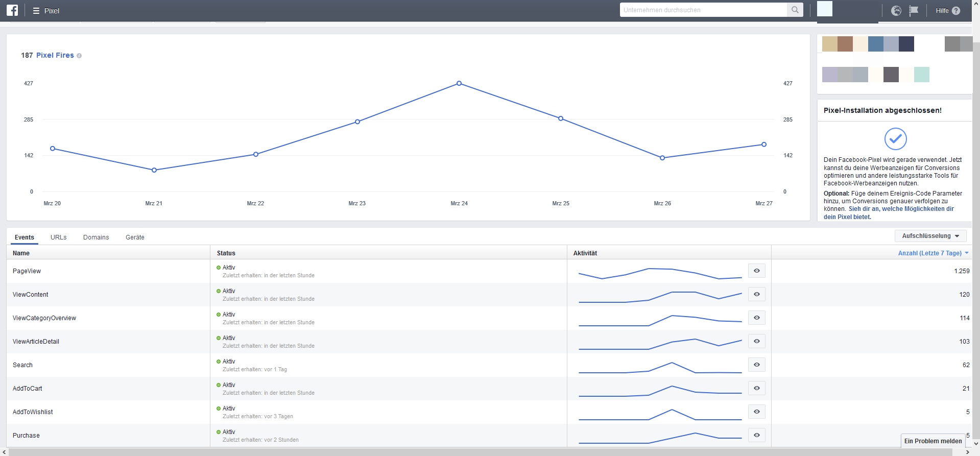Click the ViewContent count 120
Image resolution: width=980 pixels, height=456 pixels.
click(x=964, y=295)
